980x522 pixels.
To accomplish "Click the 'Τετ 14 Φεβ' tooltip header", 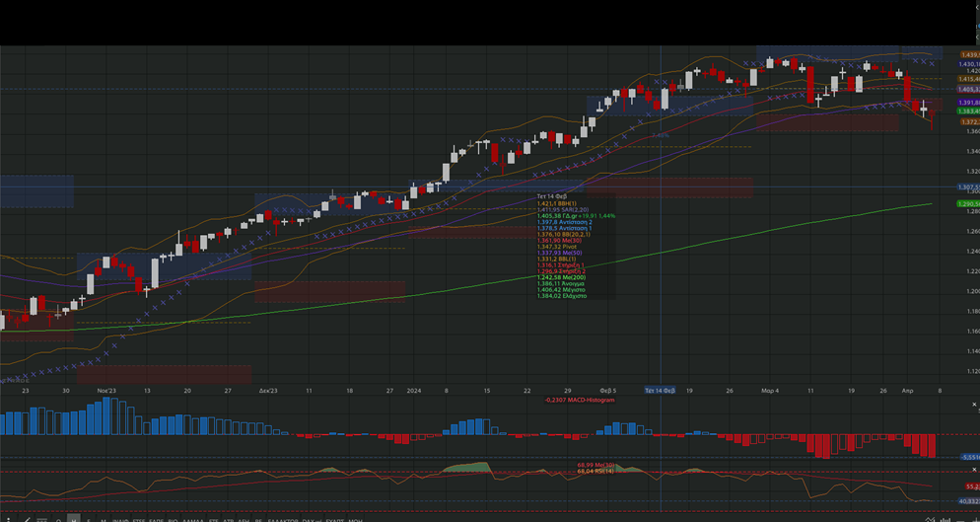I will click(x=552, y=196).
